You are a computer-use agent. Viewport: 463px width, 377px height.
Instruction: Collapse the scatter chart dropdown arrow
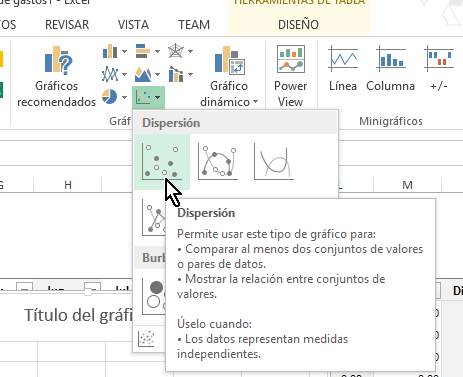(x=158, y=97)
